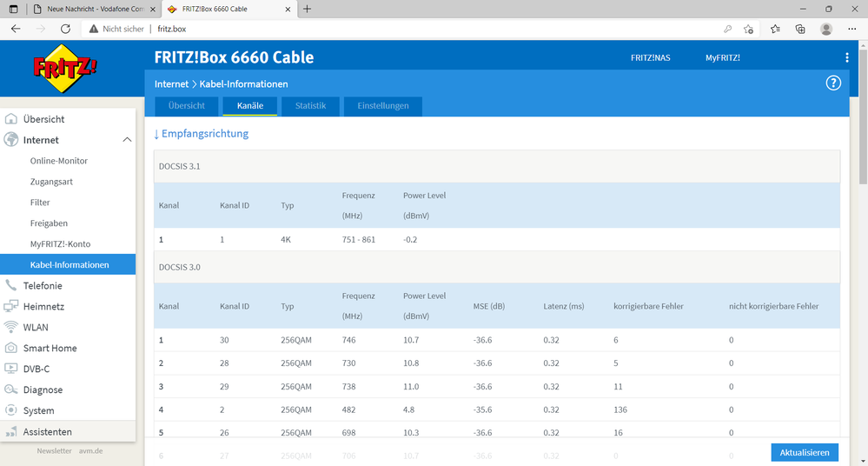Click the frequency value 751 - 861
This screenshot has height=466, width=868.
(359, 240)
